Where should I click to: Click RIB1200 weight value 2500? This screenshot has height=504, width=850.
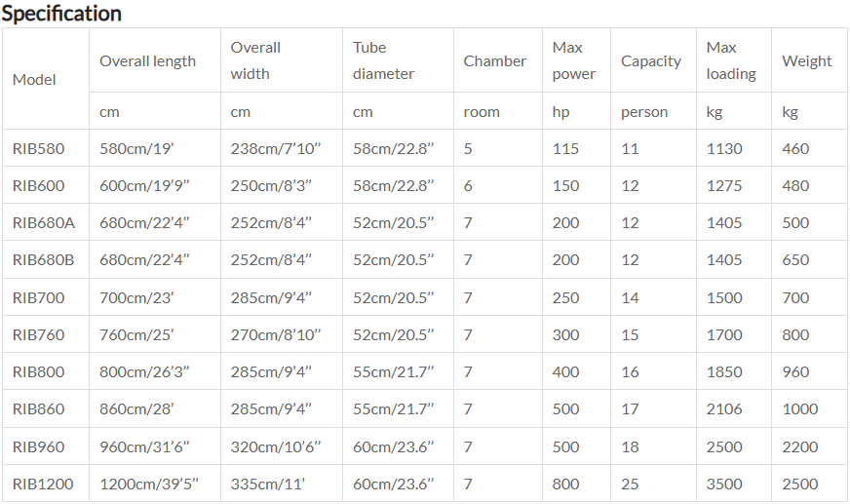click(799, 484)
